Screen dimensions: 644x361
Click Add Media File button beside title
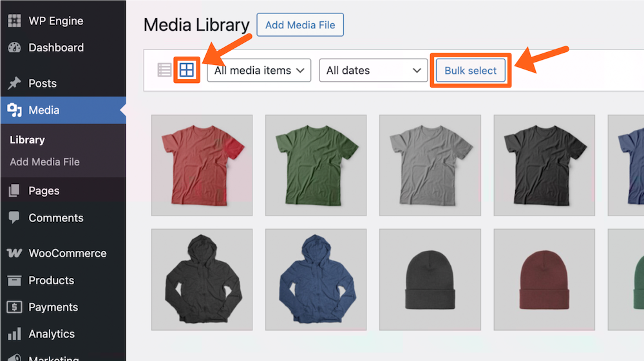(x=300, y=25)
